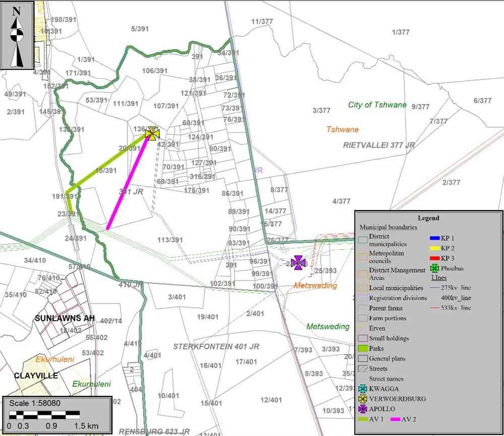Click the scale bar graphic
Screen dimensions: 504x436
(x=44, y=415)
